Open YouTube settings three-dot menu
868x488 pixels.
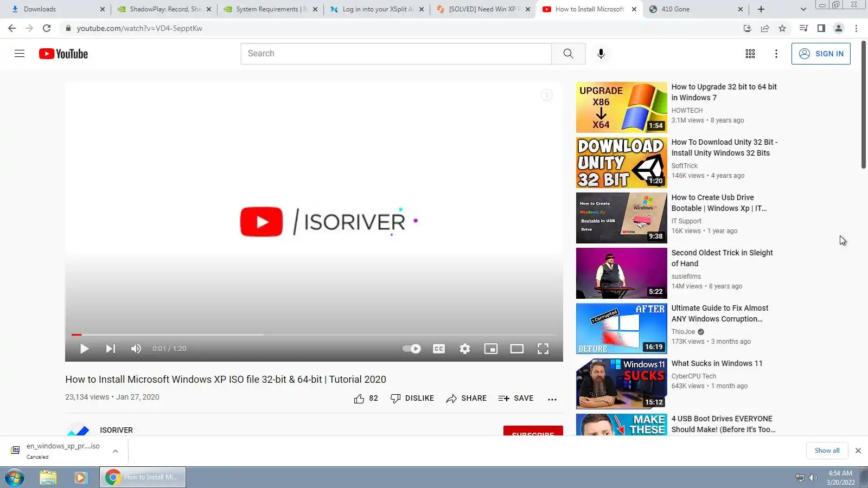tap(776, 54)
